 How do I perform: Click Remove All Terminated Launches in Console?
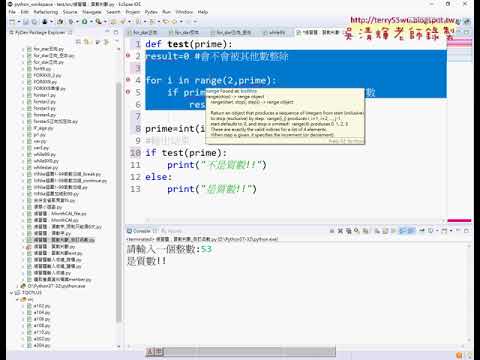pyautogui.click(x=348, y=231)
